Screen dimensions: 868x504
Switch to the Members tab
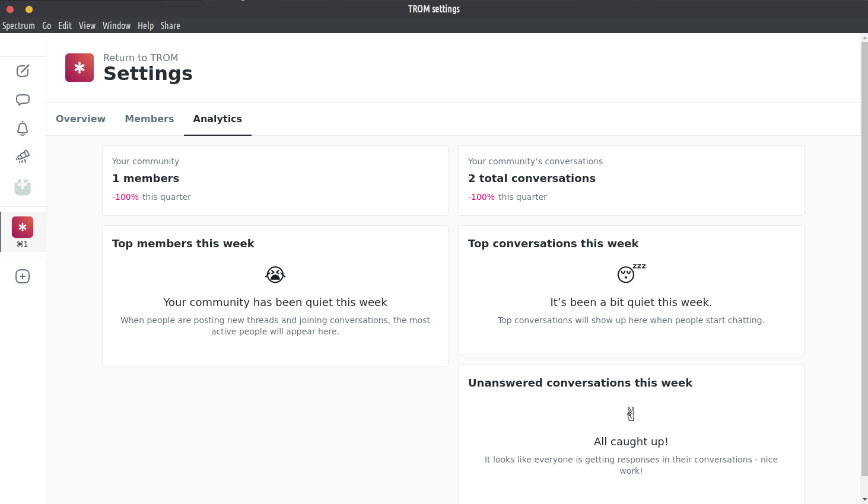tap(149, 119)
